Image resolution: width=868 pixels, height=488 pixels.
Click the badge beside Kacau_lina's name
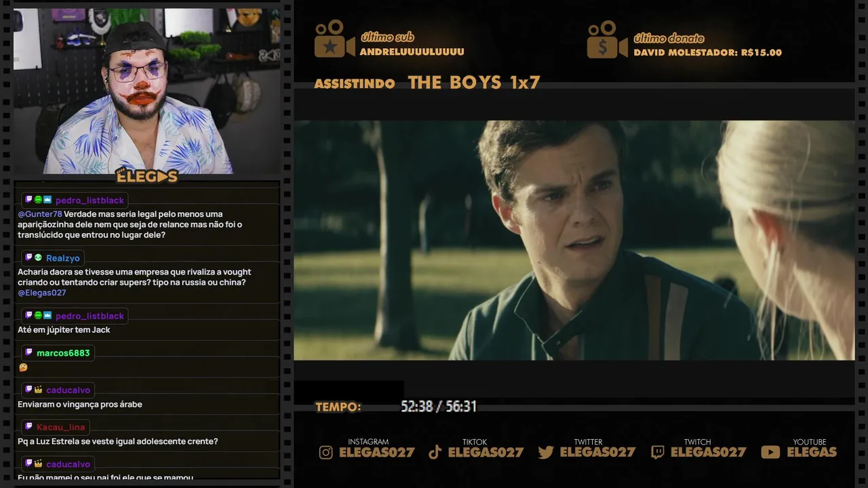(28, 427)
